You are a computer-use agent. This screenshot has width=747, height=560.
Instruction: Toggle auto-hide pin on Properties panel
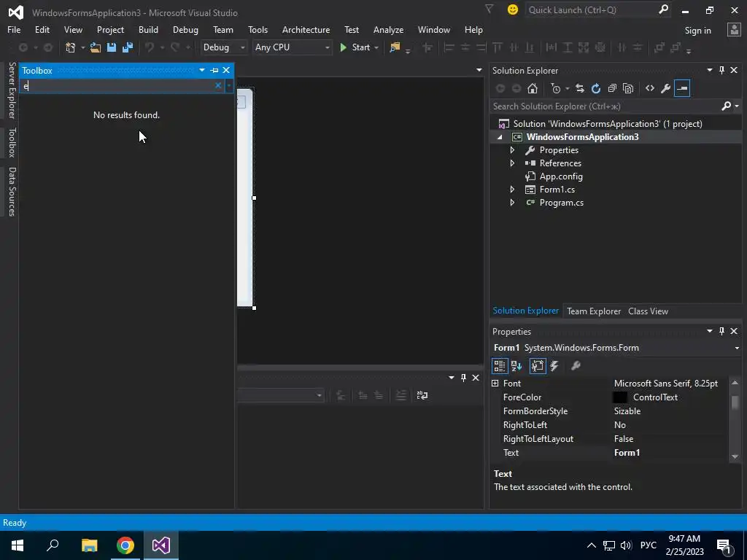click(x=721, y=331)
